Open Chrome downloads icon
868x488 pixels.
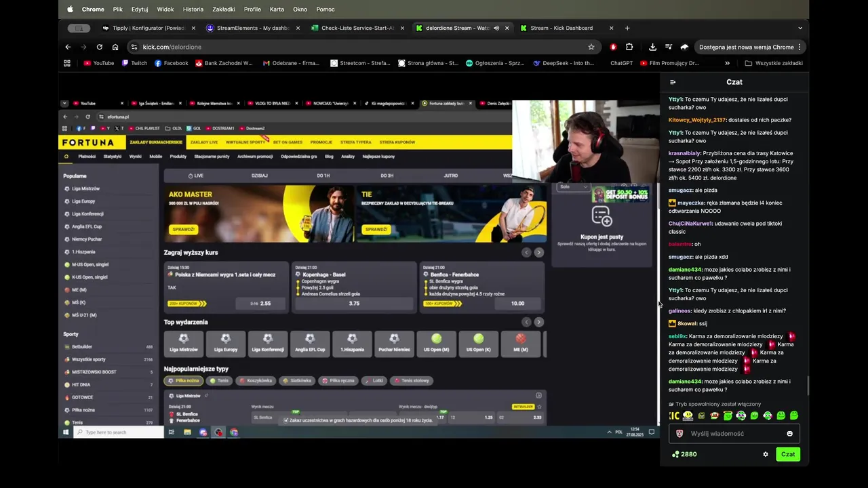coord(652,47)
